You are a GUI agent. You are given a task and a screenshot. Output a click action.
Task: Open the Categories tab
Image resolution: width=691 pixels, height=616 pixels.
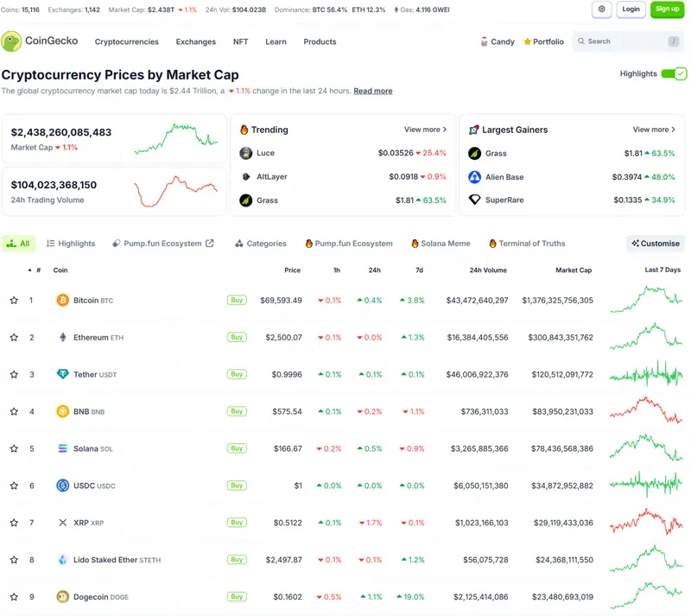click(261, 244)
